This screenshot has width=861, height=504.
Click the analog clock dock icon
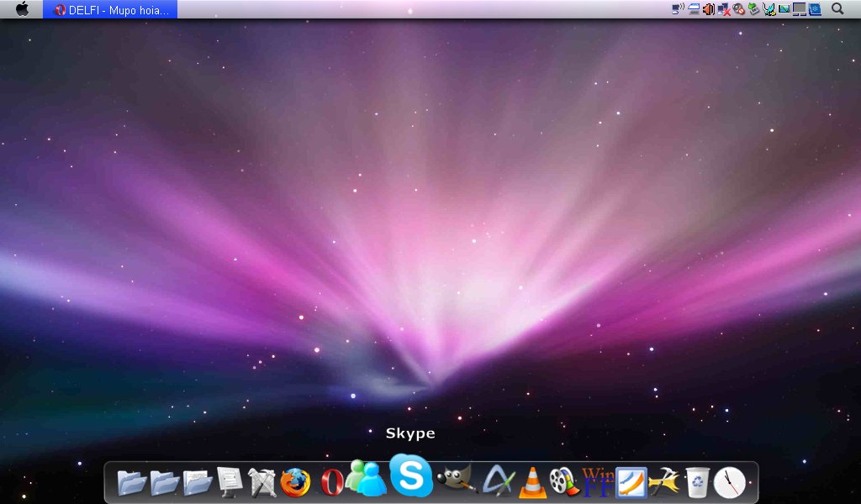click(x=729, y=483)
